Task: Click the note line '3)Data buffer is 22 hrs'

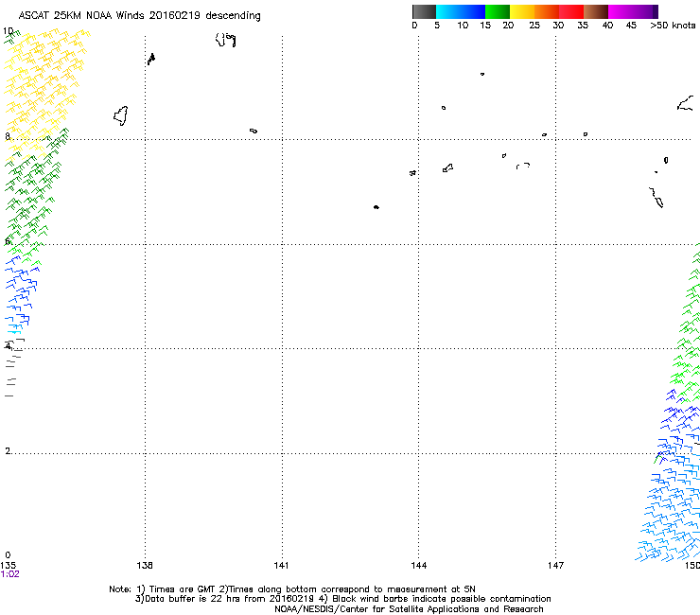Action: coord(342,599)
